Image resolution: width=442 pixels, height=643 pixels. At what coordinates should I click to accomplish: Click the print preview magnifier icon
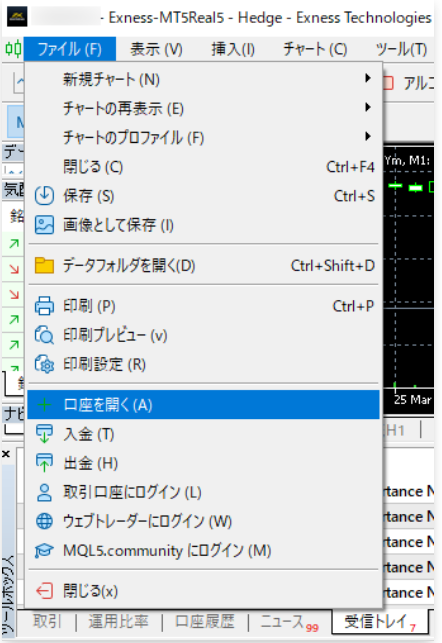point(44,335)
